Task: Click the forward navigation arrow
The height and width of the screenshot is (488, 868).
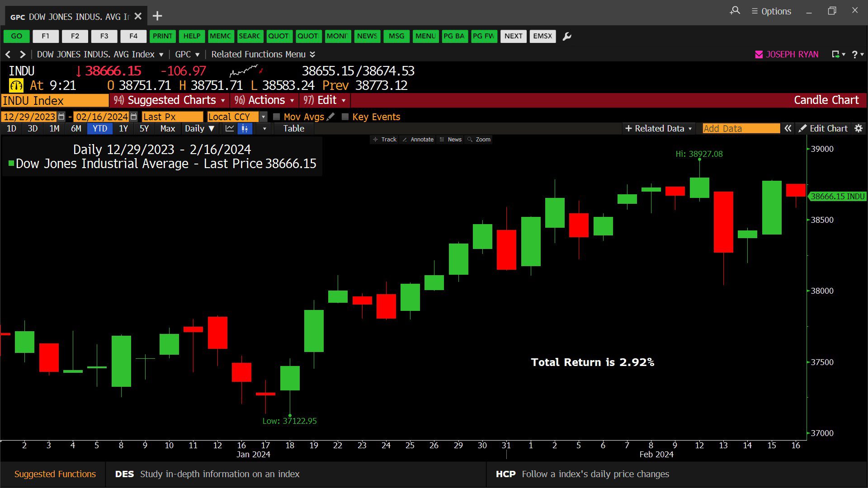Action: [22, 54]
